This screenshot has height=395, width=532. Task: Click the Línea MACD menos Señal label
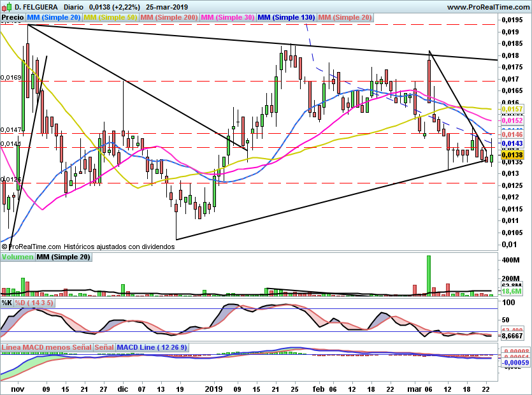(47, 347)
